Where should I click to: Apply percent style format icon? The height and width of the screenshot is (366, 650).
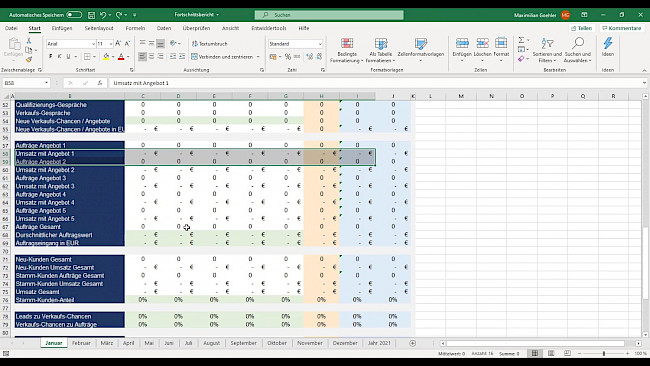tap(288, 57)
